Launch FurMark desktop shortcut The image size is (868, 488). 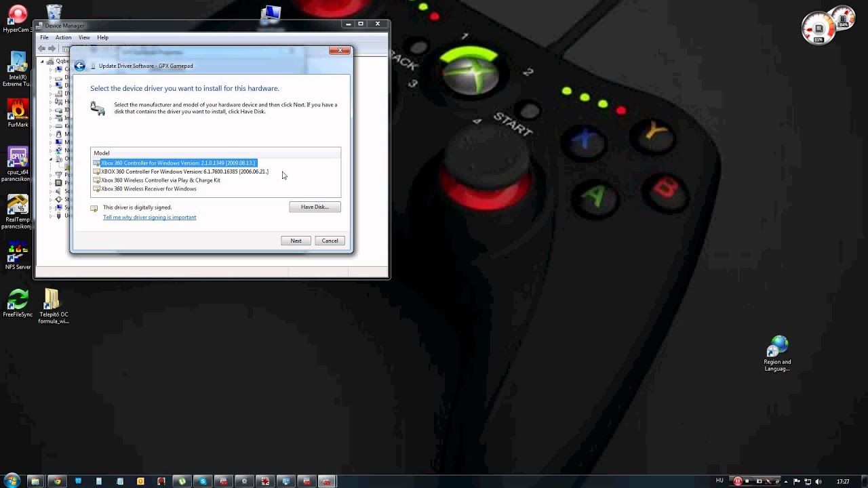(x=18, y=114)
